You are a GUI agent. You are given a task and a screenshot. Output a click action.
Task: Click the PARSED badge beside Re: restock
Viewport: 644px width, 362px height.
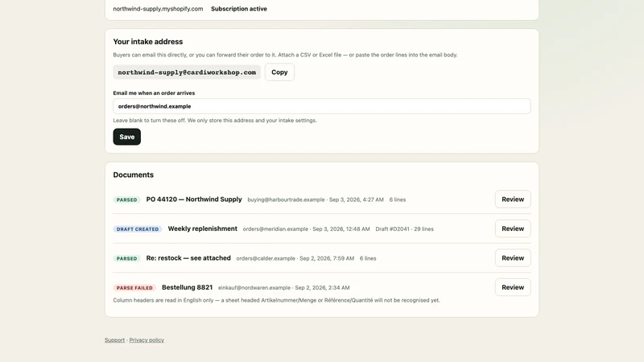tap(127, 258)
